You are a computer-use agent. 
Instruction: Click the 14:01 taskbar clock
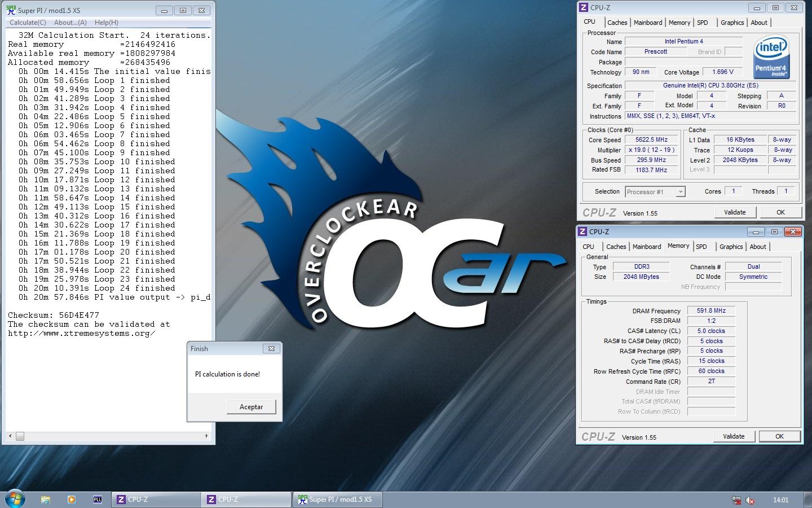[x=781, y=500]
